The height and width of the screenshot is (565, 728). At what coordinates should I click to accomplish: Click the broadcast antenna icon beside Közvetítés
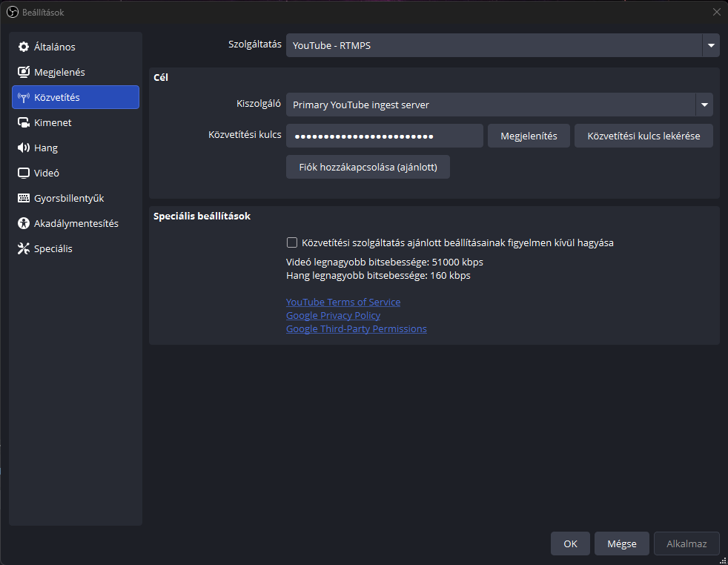[23, 98]
